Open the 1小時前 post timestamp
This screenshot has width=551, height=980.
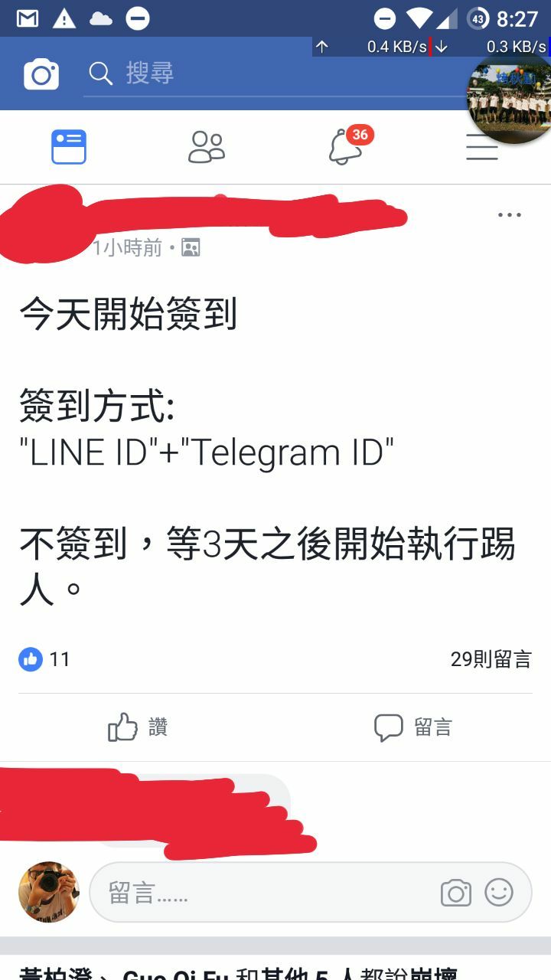pyautogui.click(x=127, y=247)
